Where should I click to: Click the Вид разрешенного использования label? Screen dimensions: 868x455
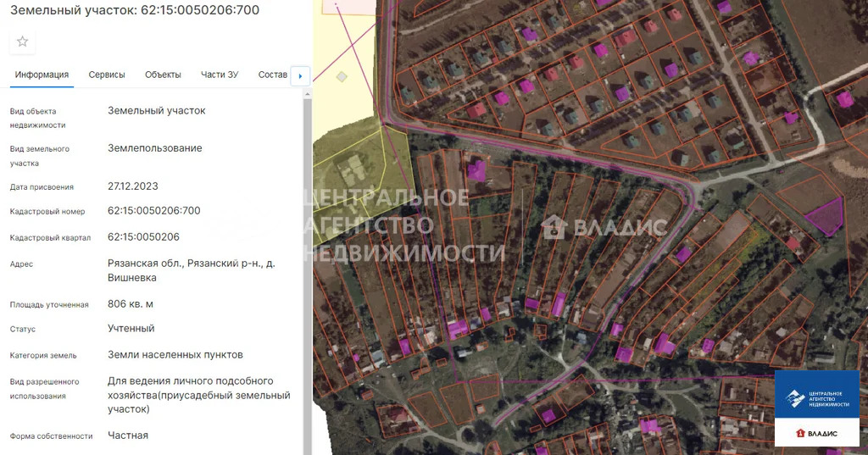point(44,389)
